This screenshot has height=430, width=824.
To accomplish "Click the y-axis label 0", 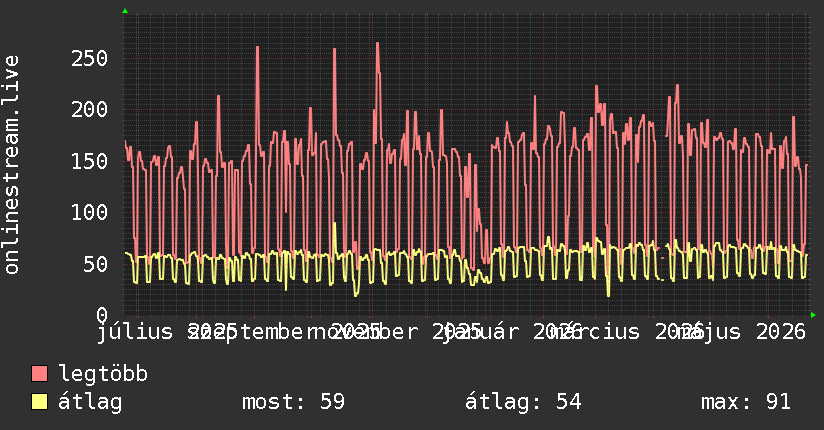I will pyautogui.click(x=102, y=315).
